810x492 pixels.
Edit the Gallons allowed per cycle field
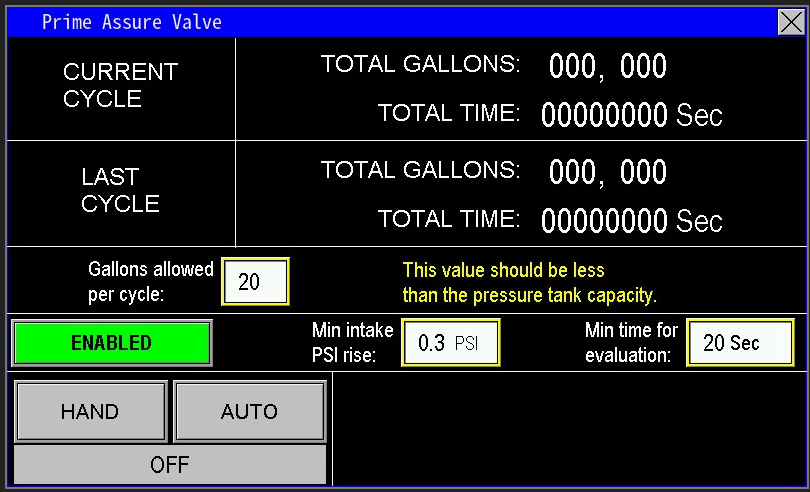pyautogui.click(x=255, y=282)
